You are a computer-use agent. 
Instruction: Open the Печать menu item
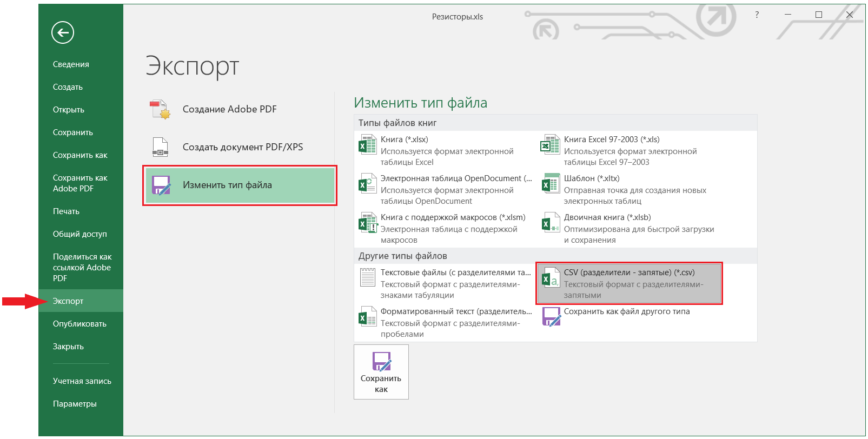coord(81,211)
